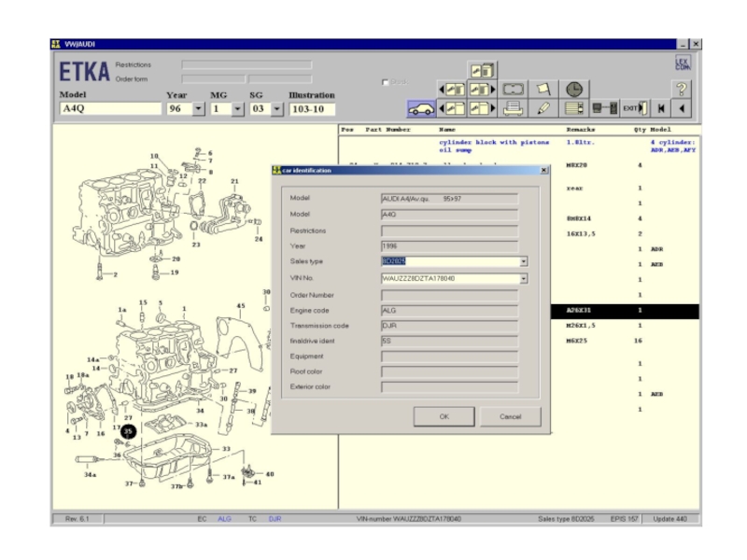Open the SG dropdown
This screenshot has width=747, height=560.
(x=276, y=109)
